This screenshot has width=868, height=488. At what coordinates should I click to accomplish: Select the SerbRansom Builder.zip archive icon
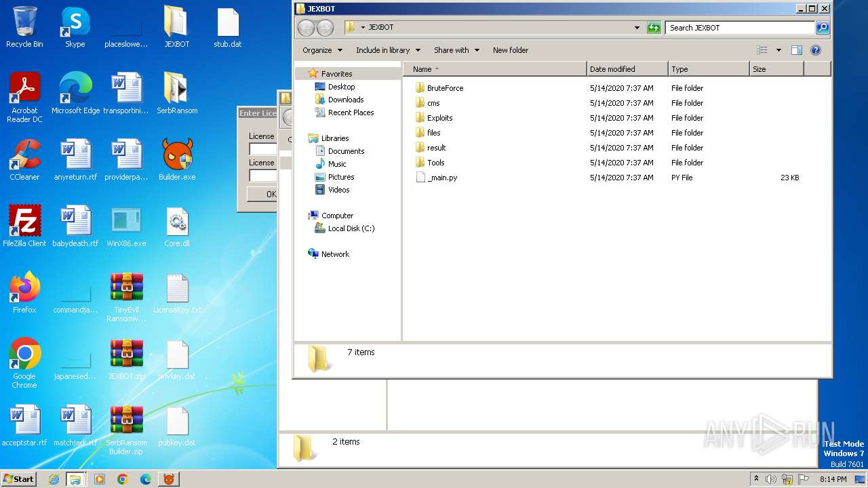tap(126, 430)
